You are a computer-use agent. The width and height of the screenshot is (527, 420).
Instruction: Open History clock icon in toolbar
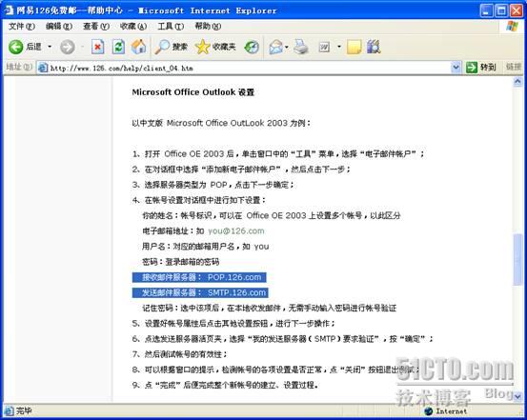[x=252, y=47]
